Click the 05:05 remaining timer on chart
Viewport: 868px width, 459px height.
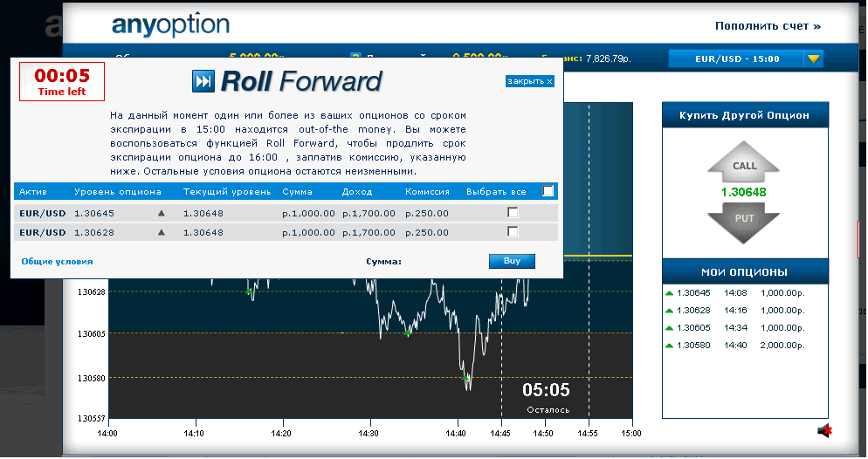[x=546, y=390]
